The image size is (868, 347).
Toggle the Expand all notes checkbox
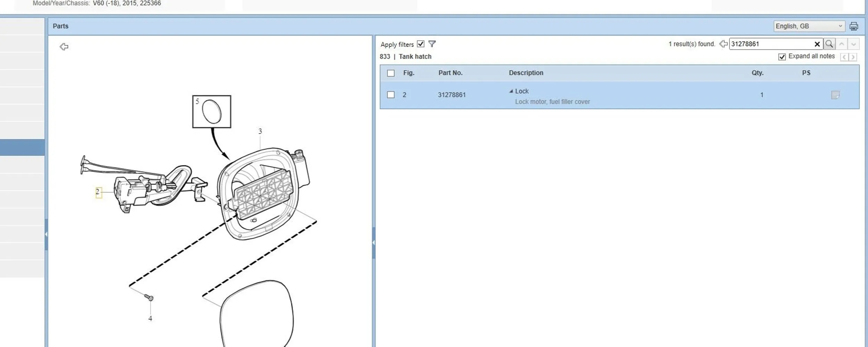[x=782, y=57]
